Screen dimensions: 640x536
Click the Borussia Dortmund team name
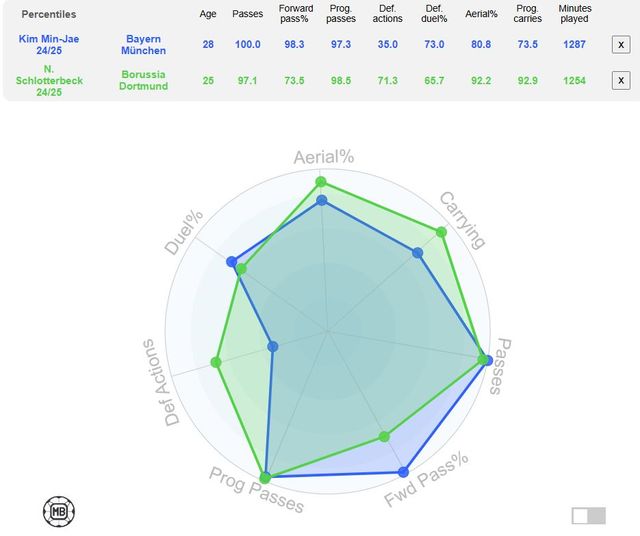143,80
